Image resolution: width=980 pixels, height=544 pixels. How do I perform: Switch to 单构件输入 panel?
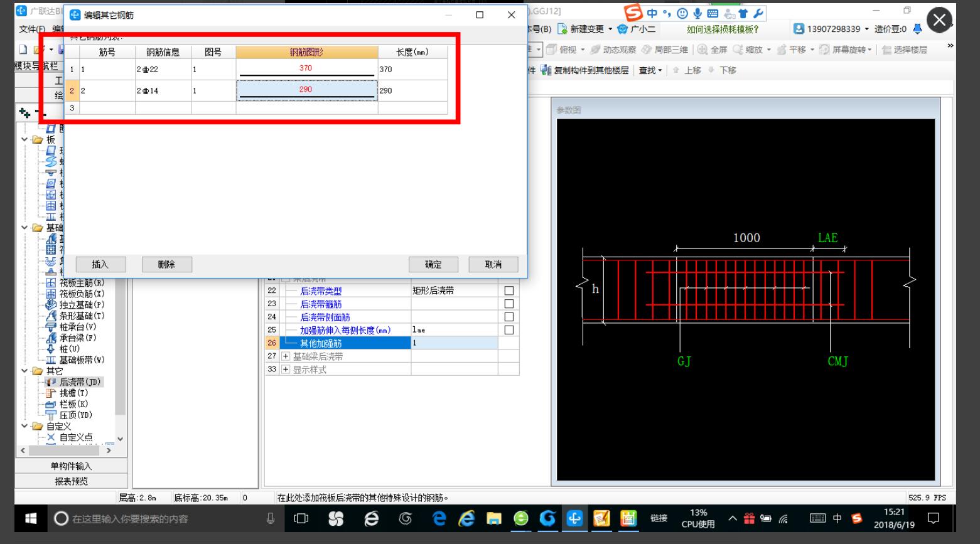[71, 466]
